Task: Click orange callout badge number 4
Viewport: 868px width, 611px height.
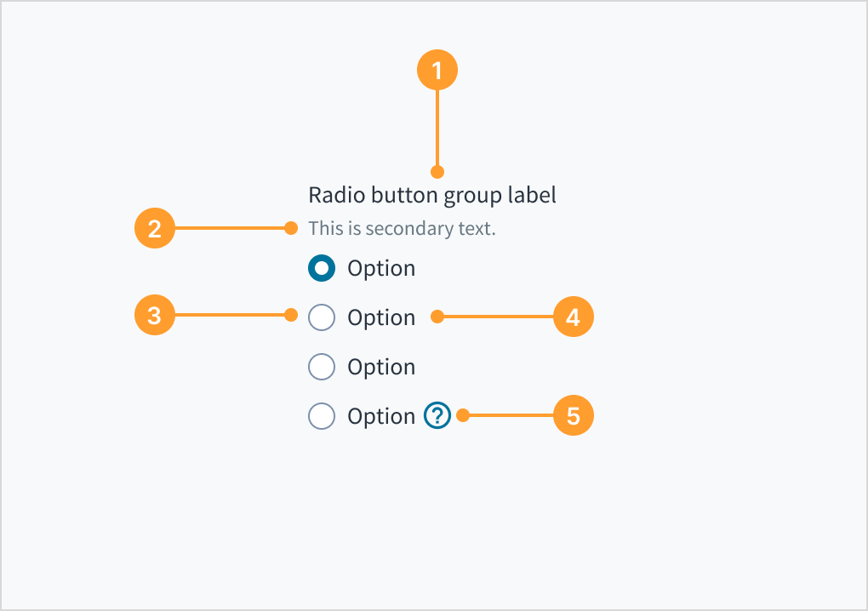Action: (572, 317)
